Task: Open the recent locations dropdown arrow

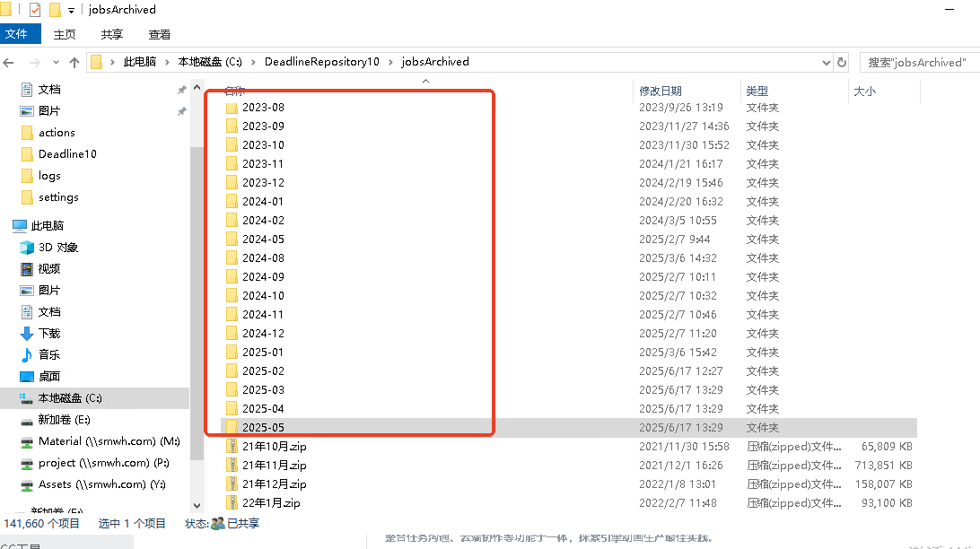Action: [x=57, y=63]
